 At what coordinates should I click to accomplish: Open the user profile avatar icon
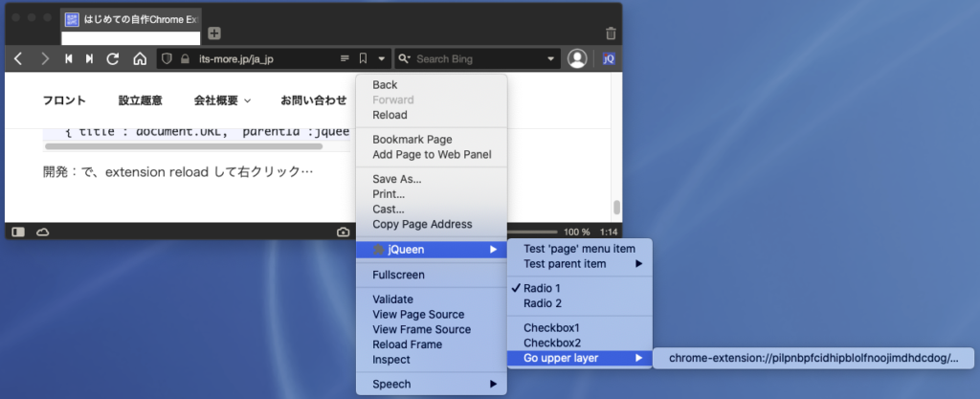click(x=577, y=59)
